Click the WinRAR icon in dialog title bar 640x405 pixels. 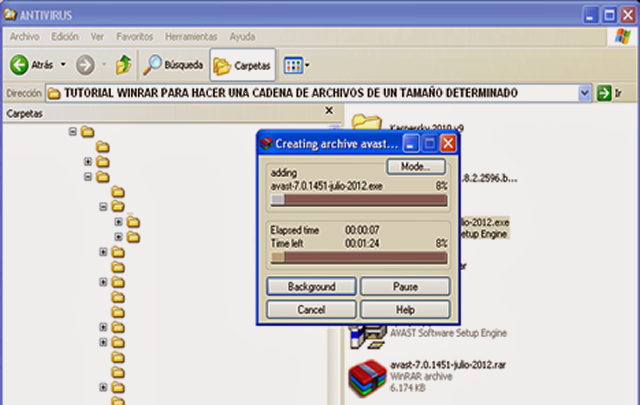point(267,144)
